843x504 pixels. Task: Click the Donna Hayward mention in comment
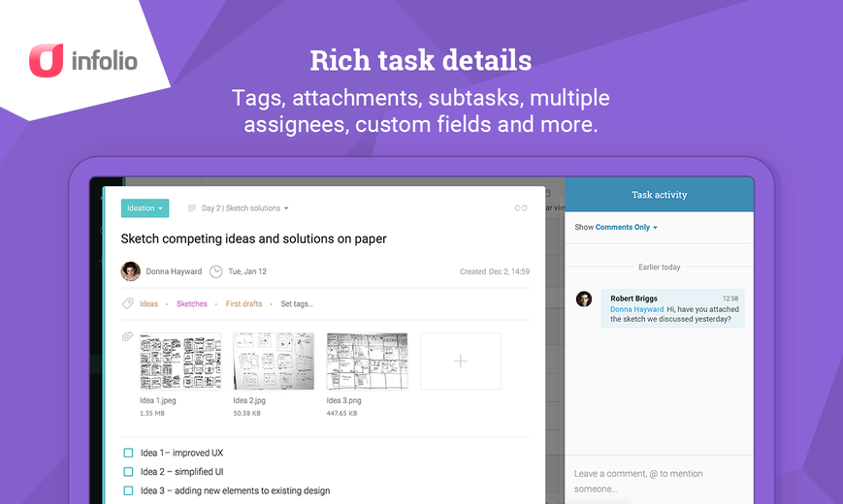coord(636,309)
